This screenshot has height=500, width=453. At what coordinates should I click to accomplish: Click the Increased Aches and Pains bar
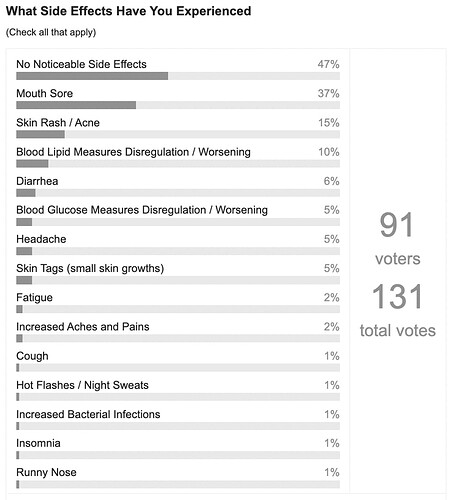pyautogui.click(x=178, y=338)
